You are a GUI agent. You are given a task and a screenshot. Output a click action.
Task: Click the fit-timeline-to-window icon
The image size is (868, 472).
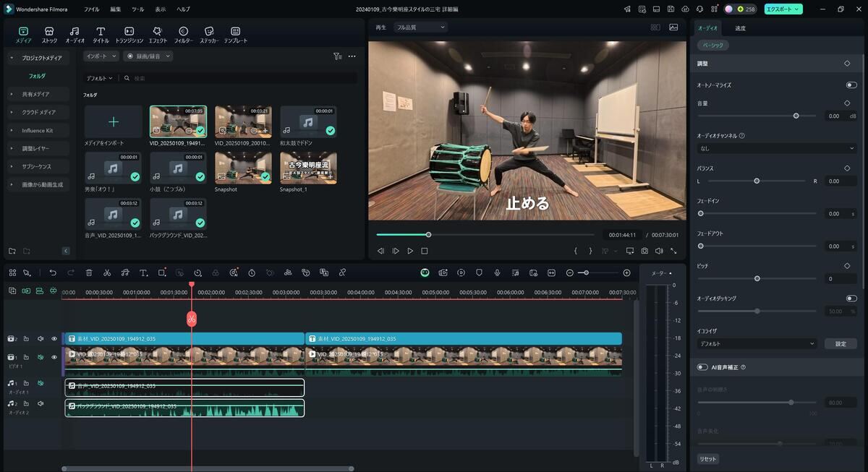551,273
